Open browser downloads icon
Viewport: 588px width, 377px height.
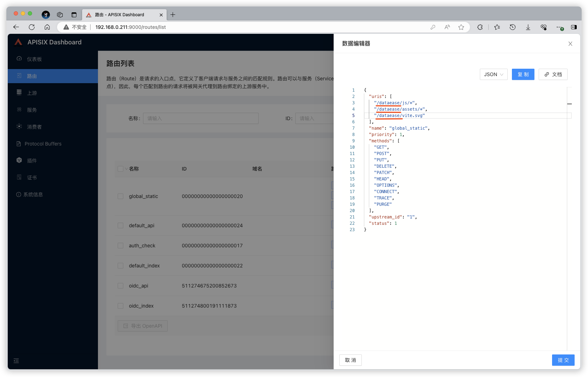click(528, 27)
